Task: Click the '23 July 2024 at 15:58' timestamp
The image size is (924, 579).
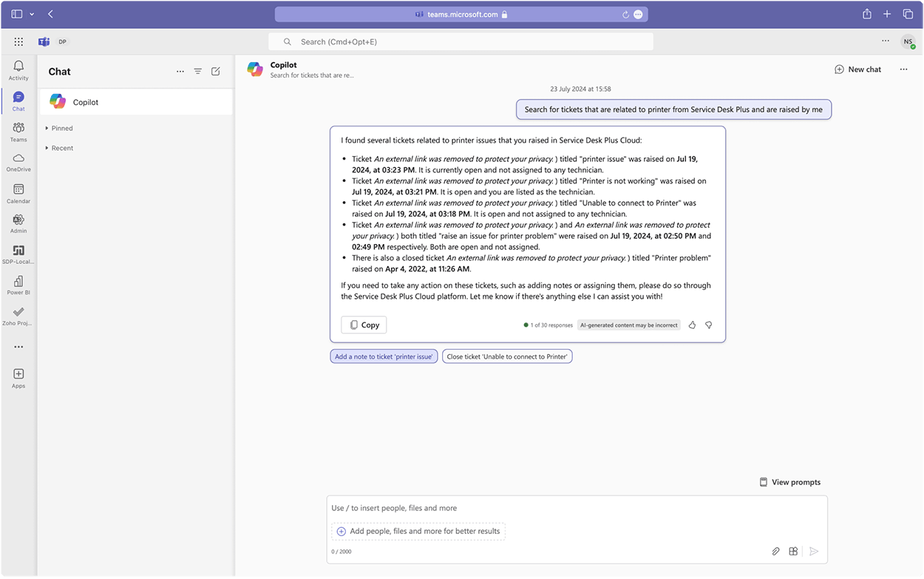Action: point(580,89)
